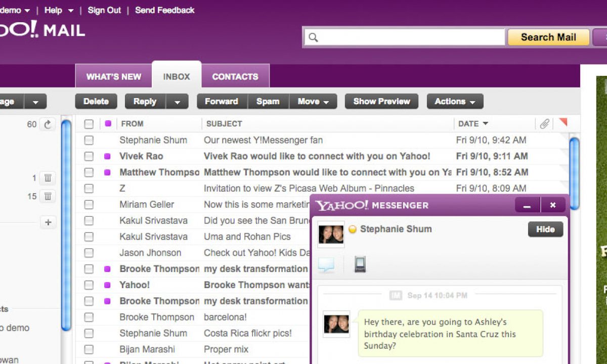
Task: Tick checkbox for barcelona! email
Action: pos(89,317)
